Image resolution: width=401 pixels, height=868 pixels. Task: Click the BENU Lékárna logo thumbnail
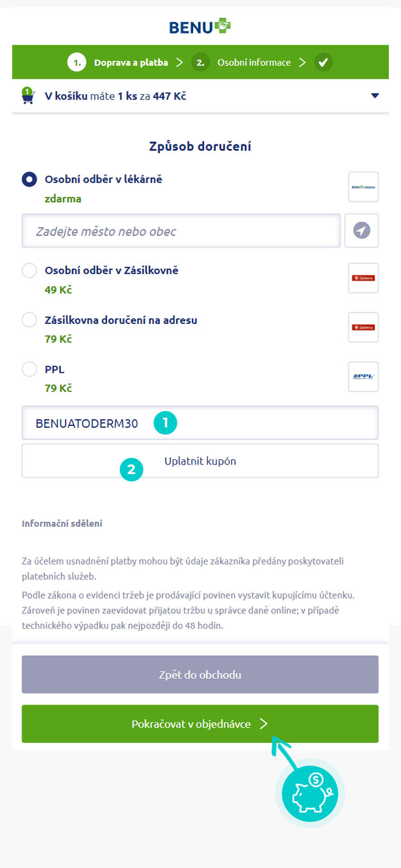pyautogui.click(x=363, y=187)
